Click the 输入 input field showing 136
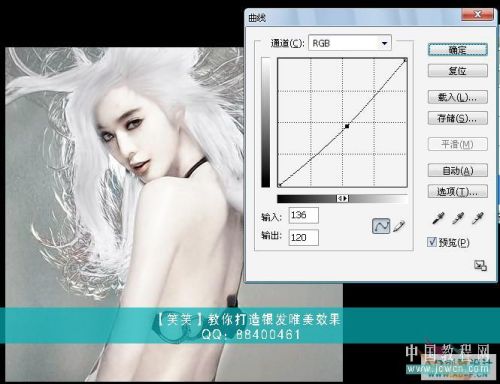The width and height of the screenshot is (500, 384). pyautogui.click(x=303, y=215)
